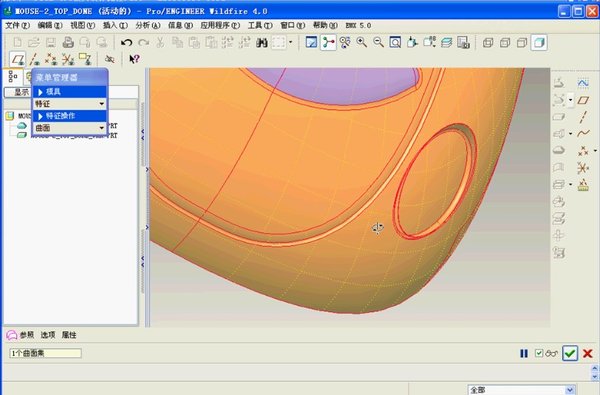
Task: Open the 全部 filter dropdown
Action: pos(521,390)
